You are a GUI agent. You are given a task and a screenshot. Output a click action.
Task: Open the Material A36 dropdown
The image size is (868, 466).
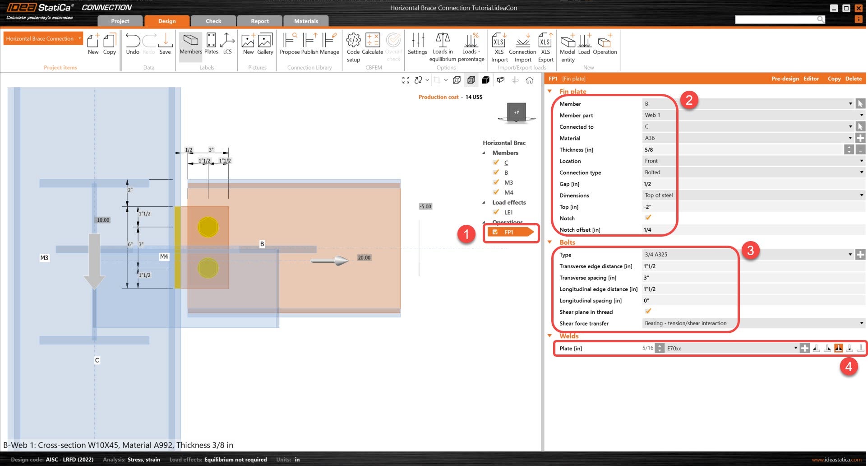coord(850,138)
